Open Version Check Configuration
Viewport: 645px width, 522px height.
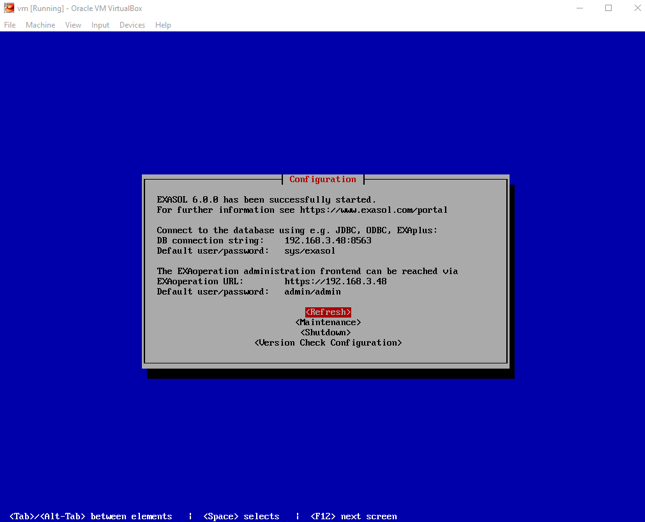coord(328,343)
